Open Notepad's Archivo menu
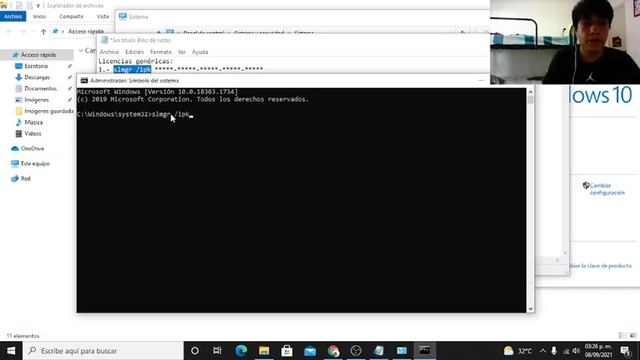The height and width of the screenshot is (360, 640). point(109,52)
